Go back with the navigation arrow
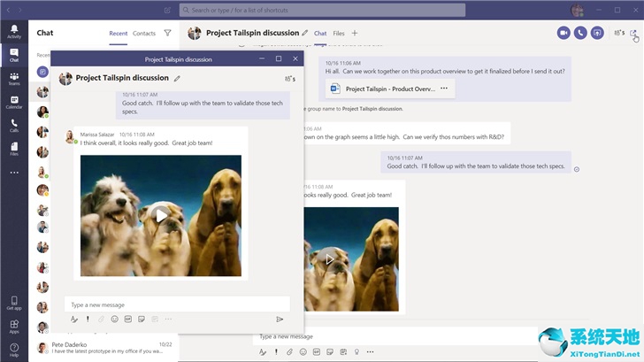 click(8, 10)
